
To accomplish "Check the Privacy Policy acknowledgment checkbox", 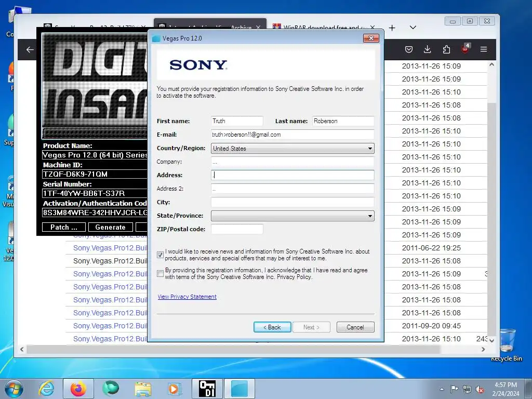I will click(x=161, y=273).
